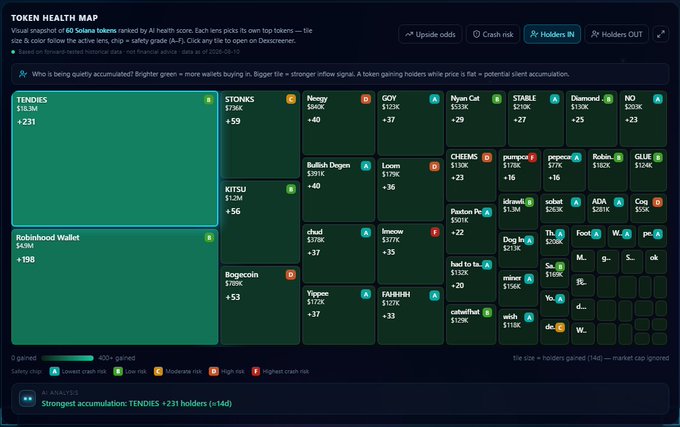Open the miner token tile
Image resolution: width=680 pixels, height=427 pixels.
(x=518, y=288)
